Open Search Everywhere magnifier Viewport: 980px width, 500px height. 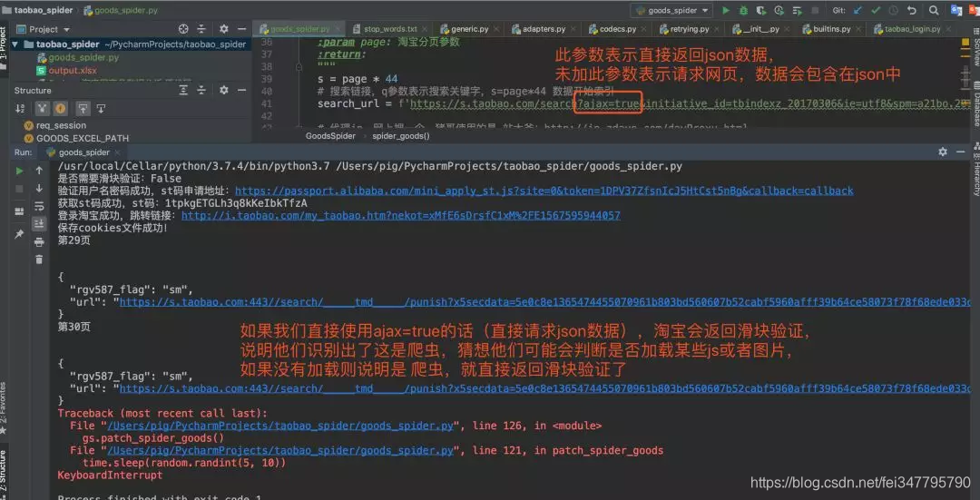(933, 11)
